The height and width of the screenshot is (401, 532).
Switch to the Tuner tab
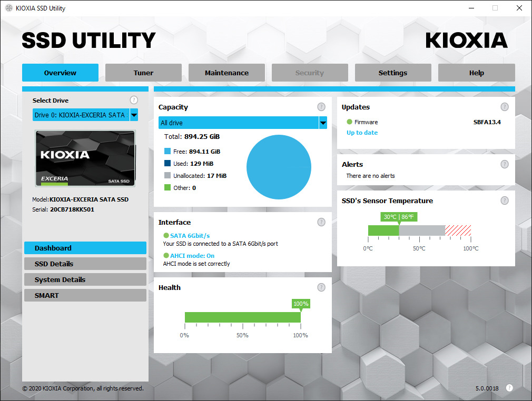coord(143,73)
